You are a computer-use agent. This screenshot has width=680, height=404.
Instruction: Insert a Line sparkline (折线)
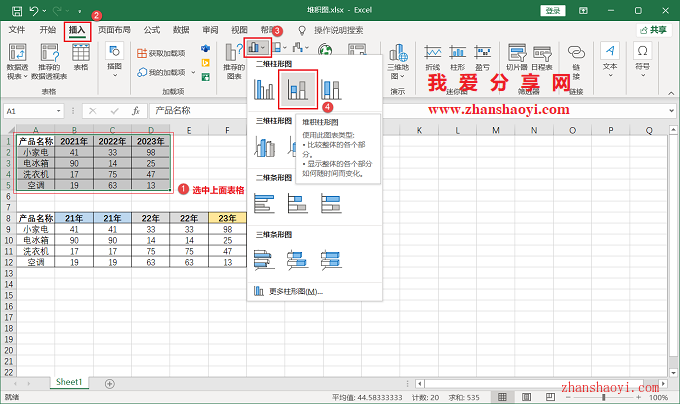pos(433,57)
